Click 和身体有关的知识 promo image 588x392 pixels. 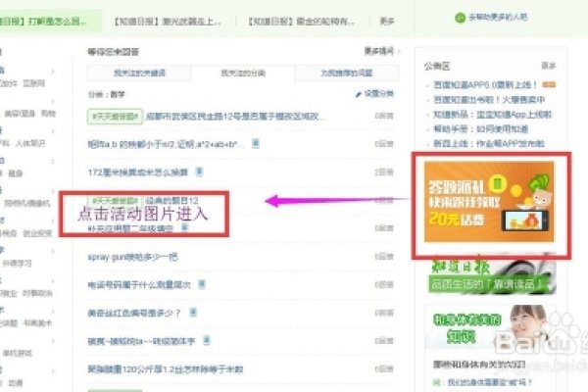[x=489, y=326]
